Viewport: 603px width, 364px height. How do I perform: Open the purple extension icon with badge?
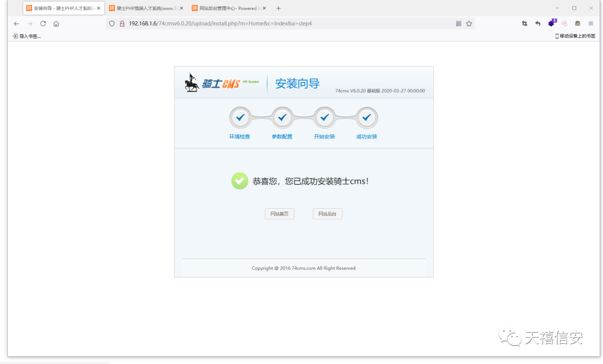tap(552, 23)
